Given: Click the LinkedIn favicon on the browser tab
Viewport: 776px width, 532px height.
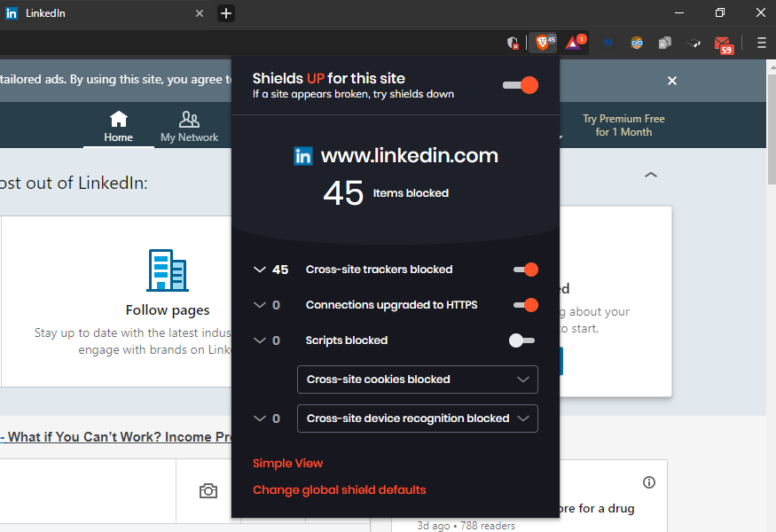Looking at the screenshot, I should (x=12, y=13).
